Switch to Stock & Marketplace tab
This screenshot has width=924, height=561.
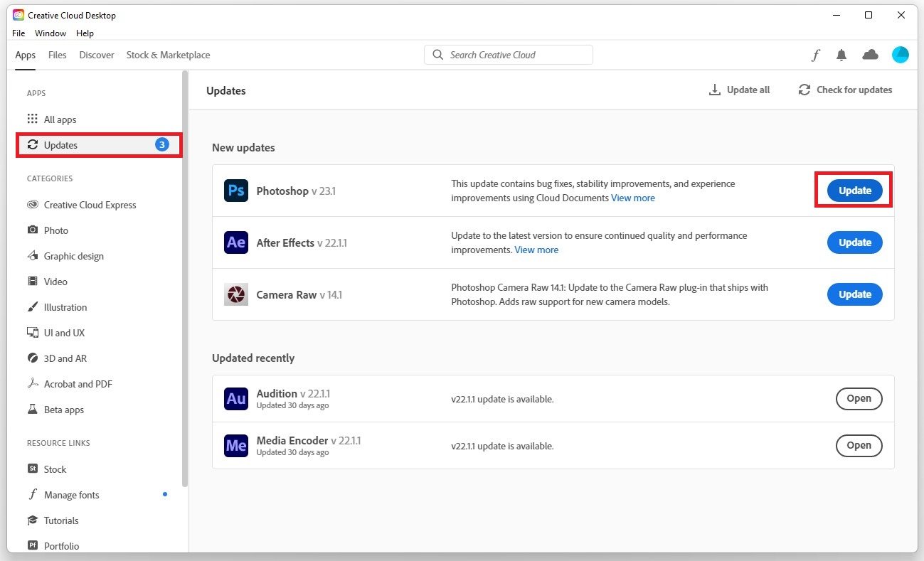click(x=168, y=55)
